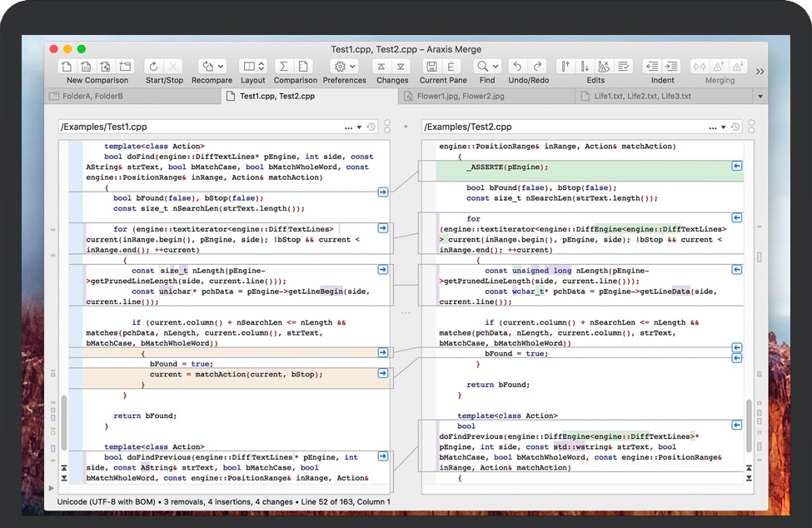Jump to the previous change
Viewport: 812px width, 528px height.
click(x=381, y=67)
